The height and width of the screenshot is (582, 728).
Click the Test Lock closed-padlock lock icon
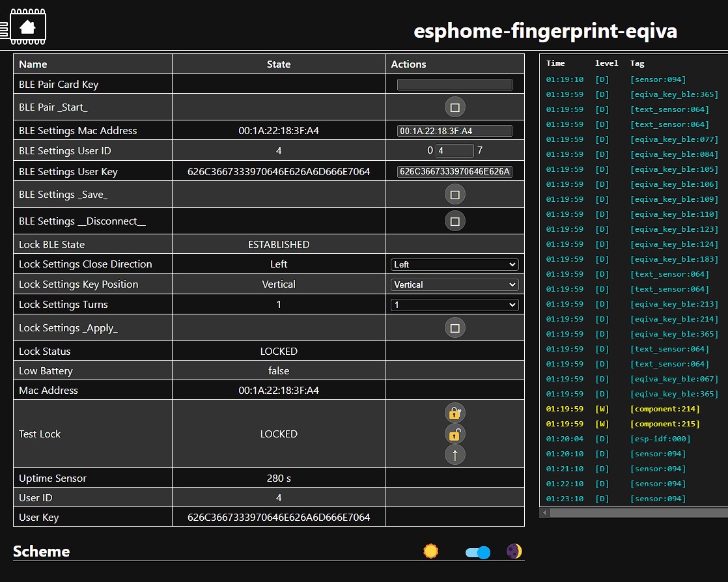(x=455, y=413)
